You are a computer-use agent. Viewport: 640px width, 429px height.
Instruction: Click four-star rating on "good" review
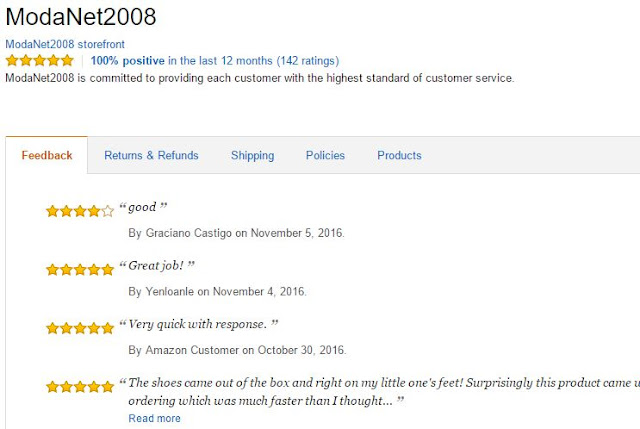(80, 211)
